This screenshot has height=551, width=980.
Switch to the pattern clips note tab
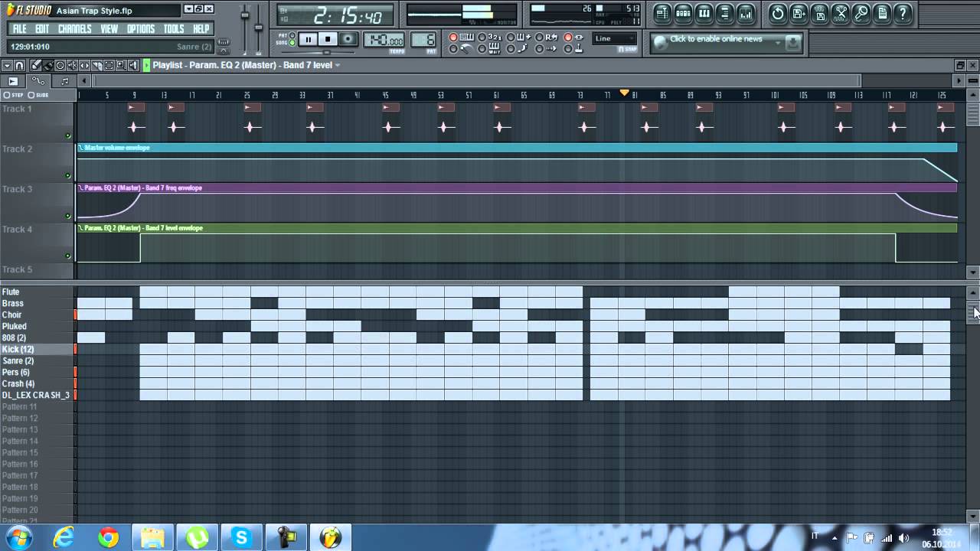coord(65,81)
